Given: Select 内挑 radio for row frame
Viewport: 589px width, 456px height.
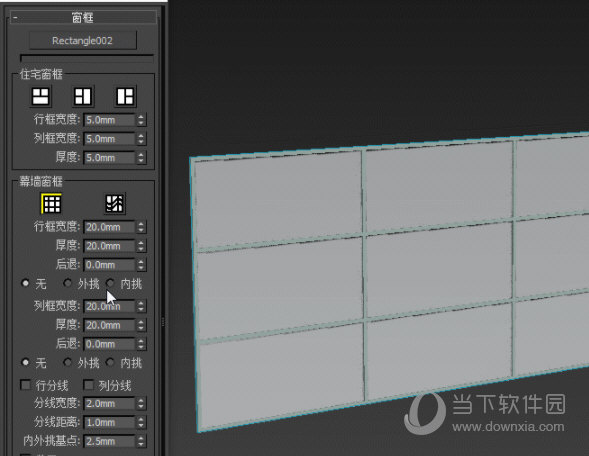Looking at the screenshot, I should [110, 283].
